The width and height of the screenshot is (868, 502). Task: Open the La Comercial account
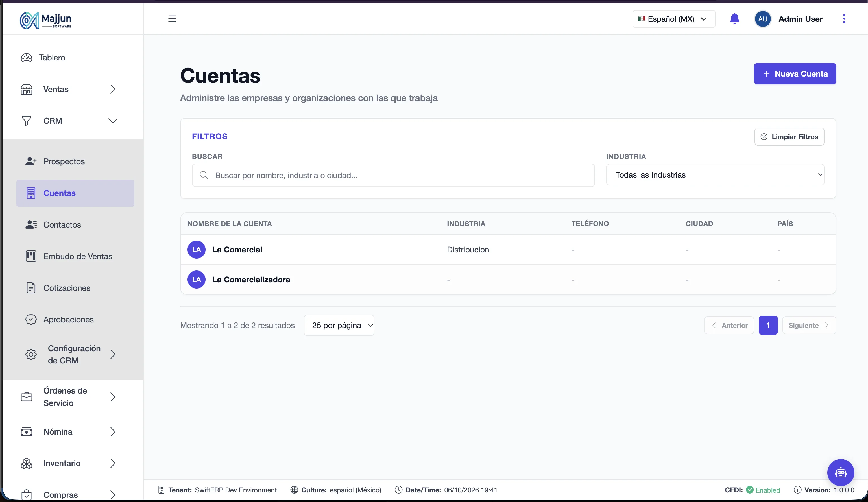237,250
